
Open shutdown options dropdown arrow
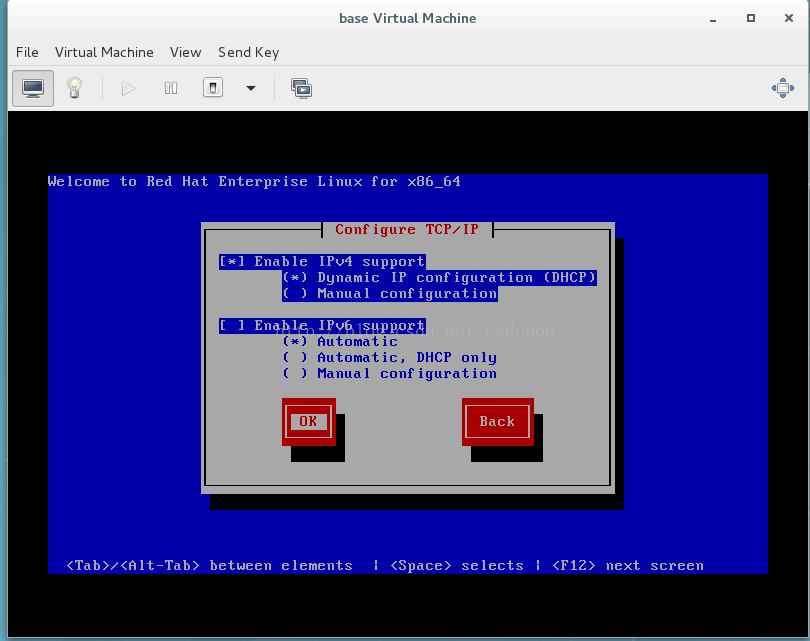click(251, 88)
